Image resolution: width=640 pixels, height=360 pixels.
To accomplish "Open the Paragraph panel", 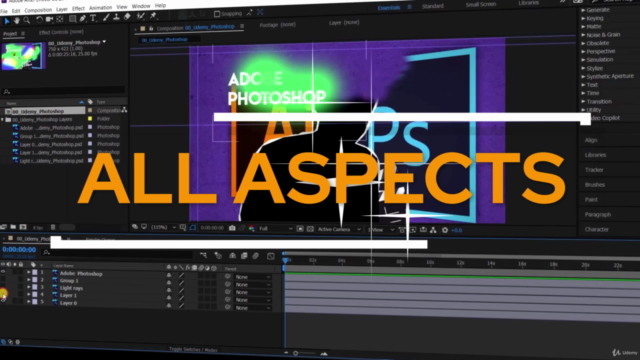I will (x=598, y=214).
